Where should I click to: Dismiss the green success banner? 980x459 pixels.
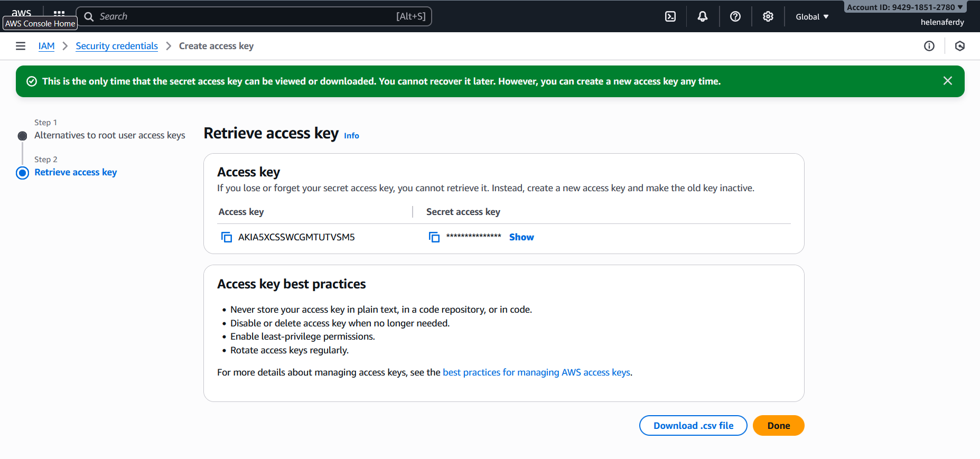[x=947, y=81]
